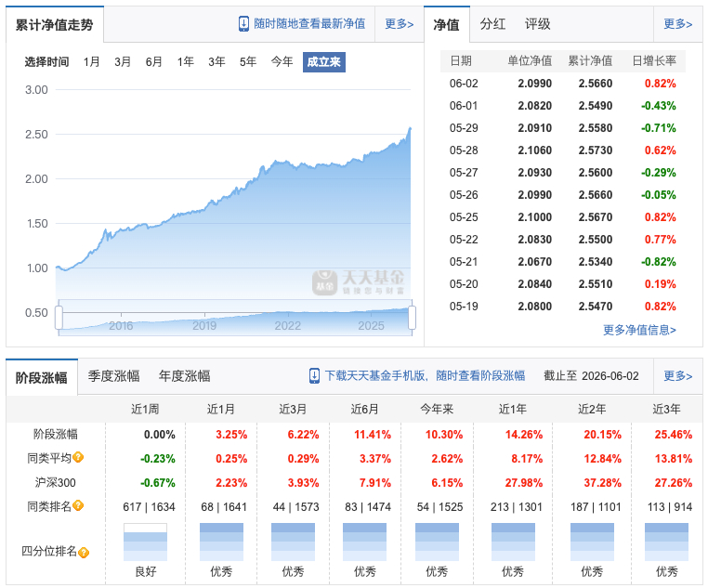Open the 随时随地查看最新净值 link

(x=309, y=24)
